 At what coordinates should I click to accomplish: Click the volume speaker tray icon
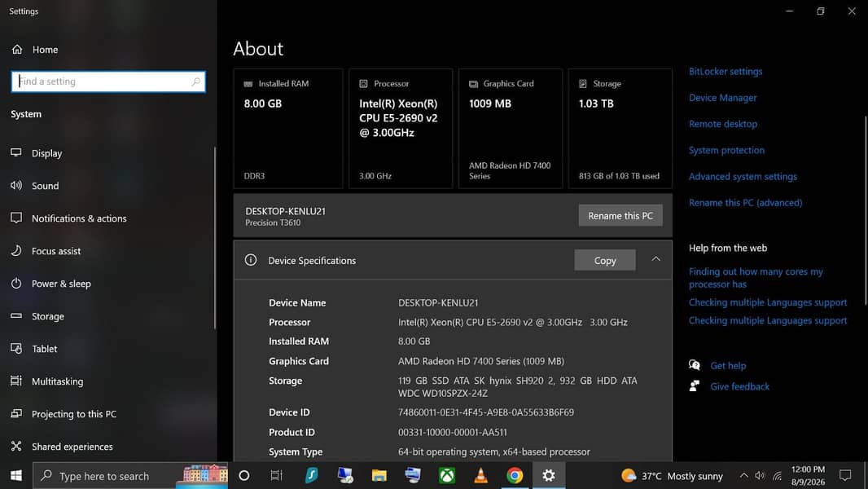[760, 476]
